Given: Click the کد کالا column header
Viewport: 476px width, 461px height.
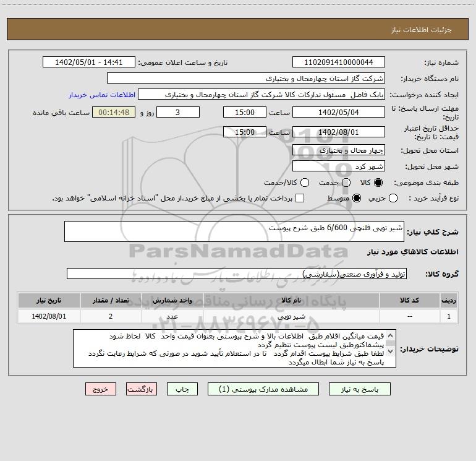Looking at the screenshot, I should [409, 300].
